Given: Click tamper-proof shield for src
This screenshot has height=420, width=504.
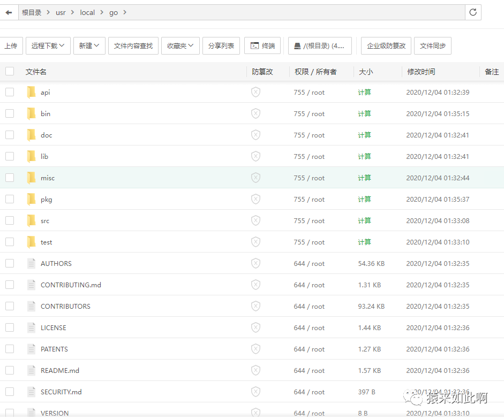Looking at the screenshot, I should pyautogui.click(x=255, y=220).
